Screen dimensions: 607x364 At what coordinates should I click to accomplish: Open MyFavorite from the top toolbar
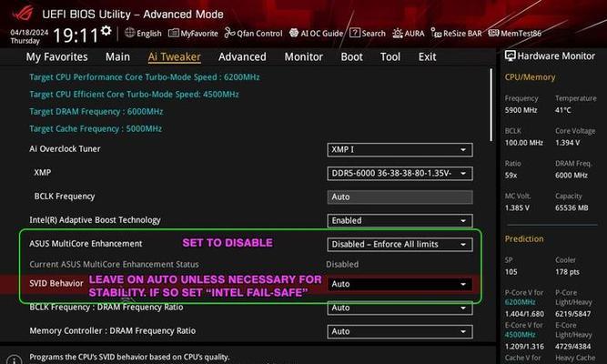click(x=193, y=34)
